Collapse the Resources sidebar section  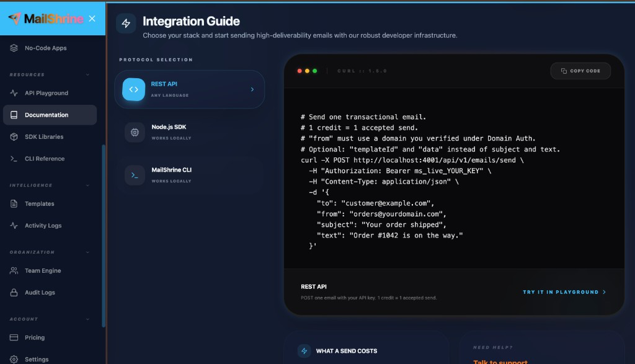point(87,74)
